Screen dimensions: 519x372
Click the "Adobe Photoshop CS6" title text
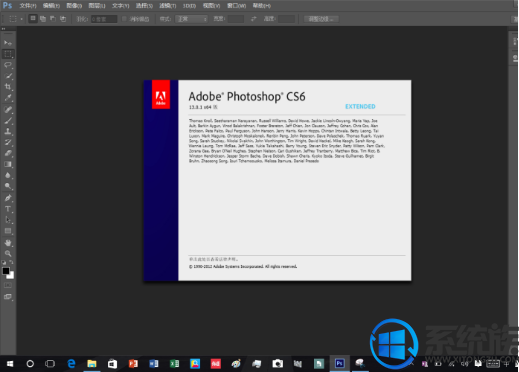pyautogui.click(x=247, y=97)
